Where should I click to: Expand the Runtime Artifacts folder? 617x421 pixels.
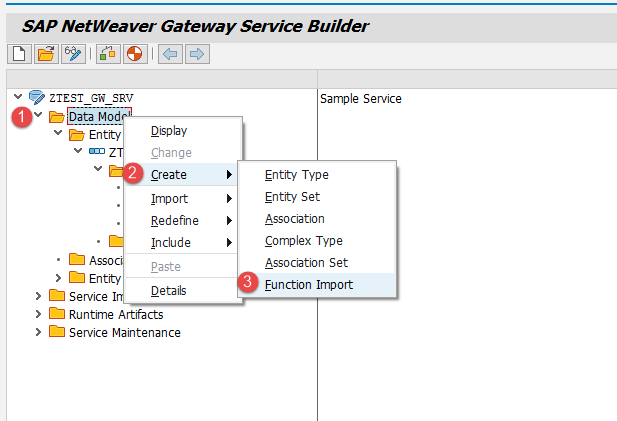(x=39, y=314)
